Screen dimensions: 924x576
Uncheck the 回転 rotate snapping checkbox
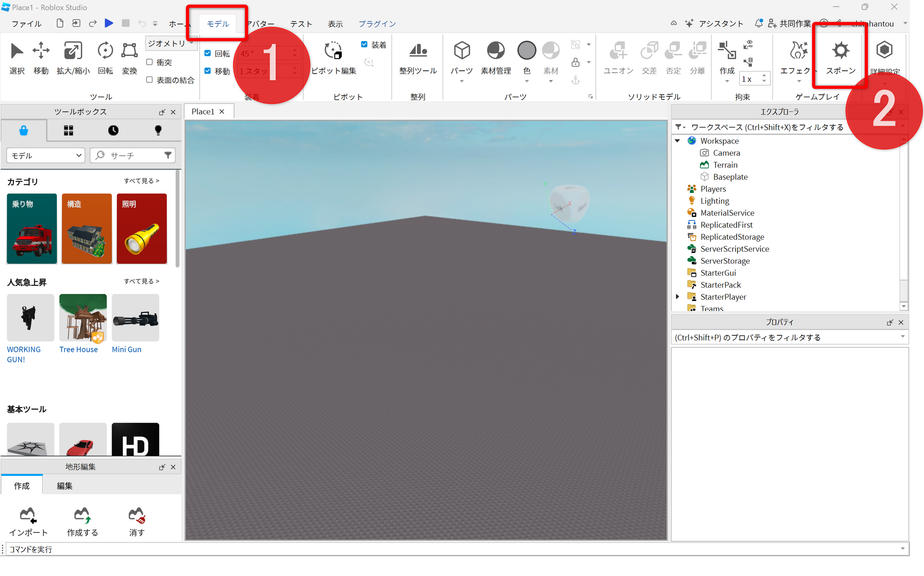tap(208, 53)
